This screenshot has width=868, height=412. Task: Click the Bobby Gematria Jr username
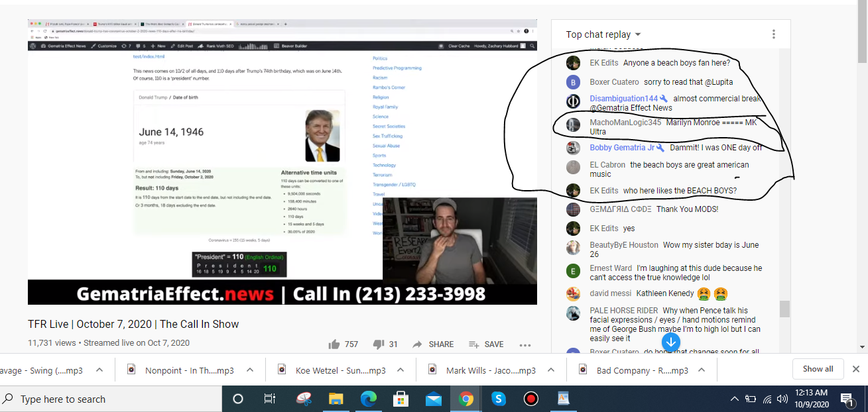click(x=622, y=148)
